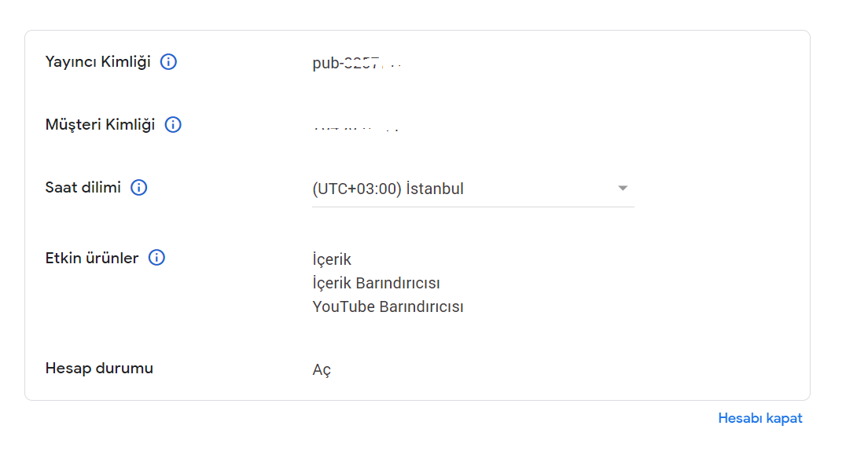Click the Etkin ürünler label
The width and height of the screenshot is (868, 455).
[92, 258]
